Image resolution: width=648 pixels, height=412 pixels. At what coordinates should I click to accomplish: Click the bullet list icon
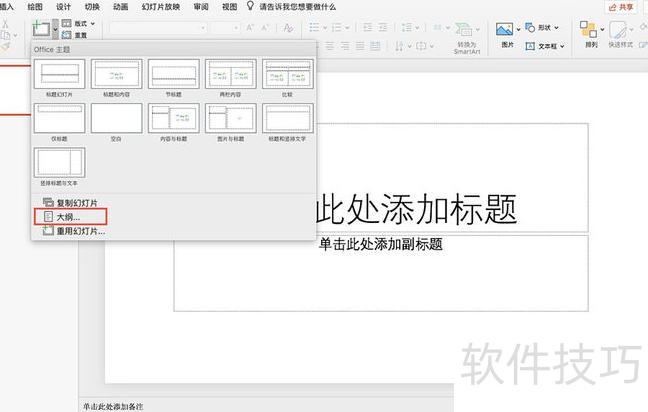tap(314, 27)
